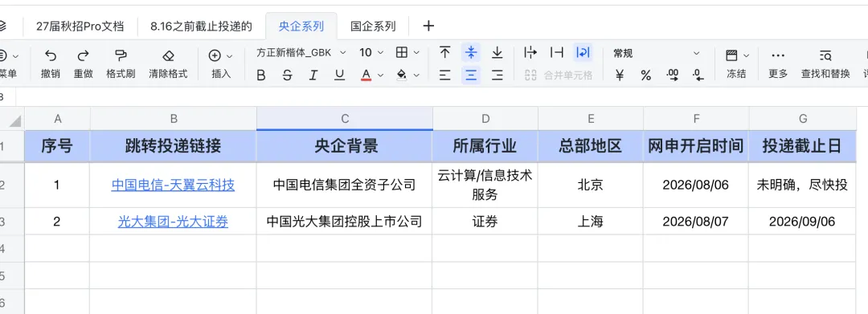Apply italic formatting
868x314 pixels.
(x=313, y=75)
